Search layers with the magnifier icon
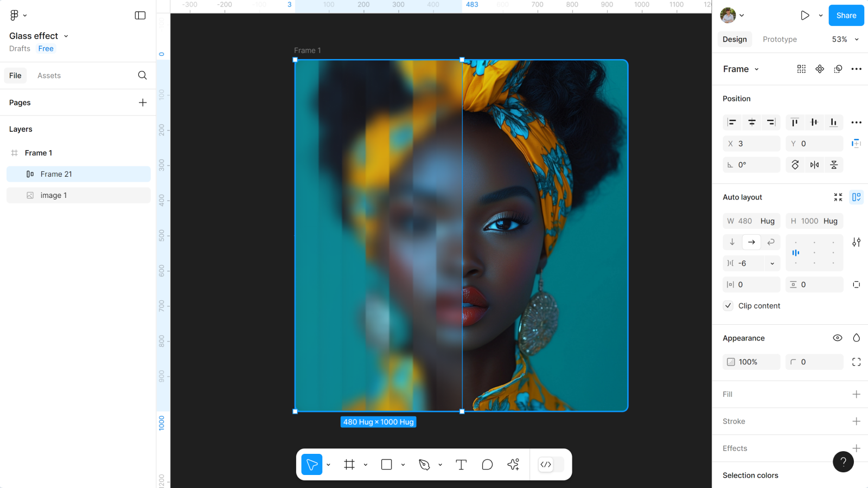Viewport: 868px width, 488px height. 142,75
